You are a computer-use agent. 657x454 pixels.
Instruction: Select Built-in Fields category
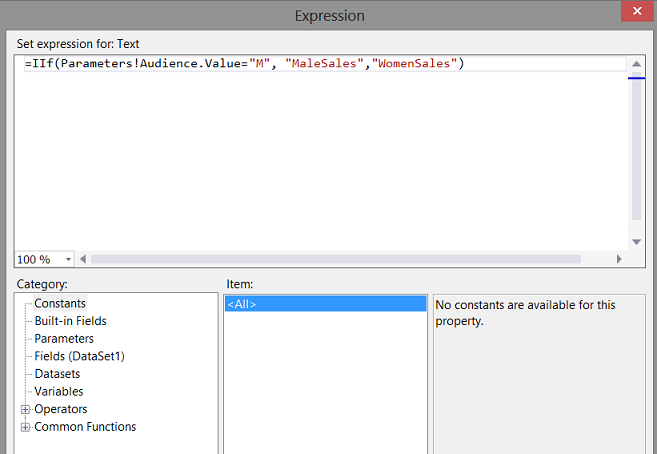70,321
